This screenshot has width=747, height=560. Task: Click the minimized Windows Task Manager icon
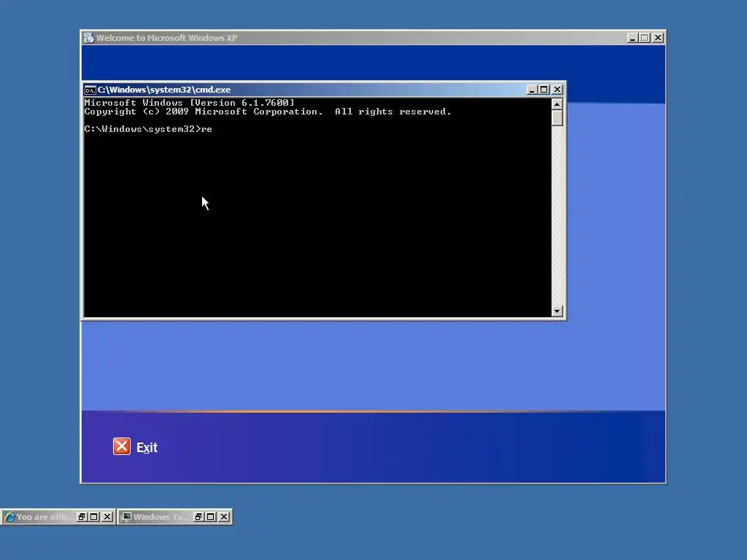[127, 517]
